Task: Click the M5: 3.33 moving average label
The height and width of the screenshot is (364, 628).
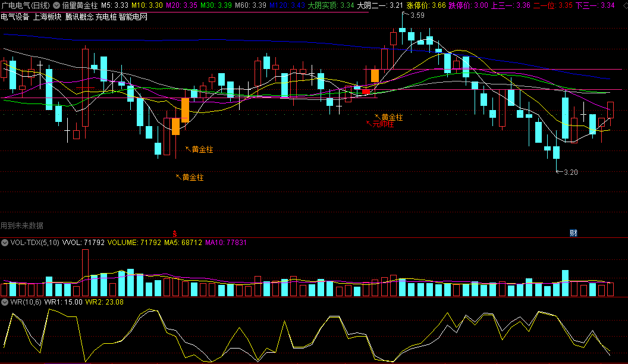Action: tap(115, 5)
